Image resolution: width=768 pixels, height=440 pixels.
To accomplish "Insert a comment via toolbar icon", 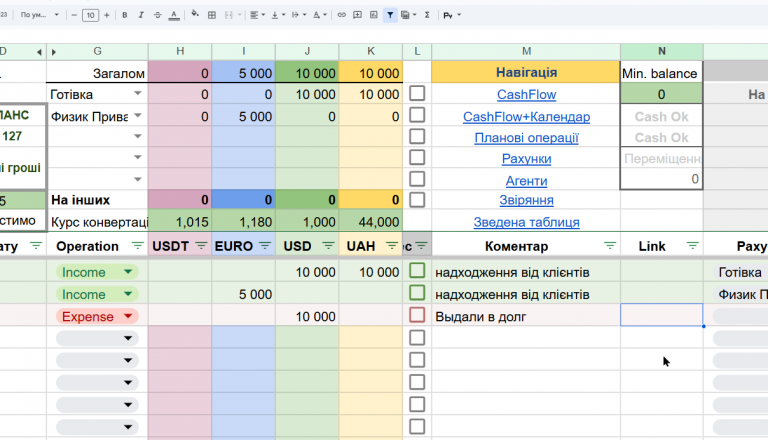I will (358, 15).
